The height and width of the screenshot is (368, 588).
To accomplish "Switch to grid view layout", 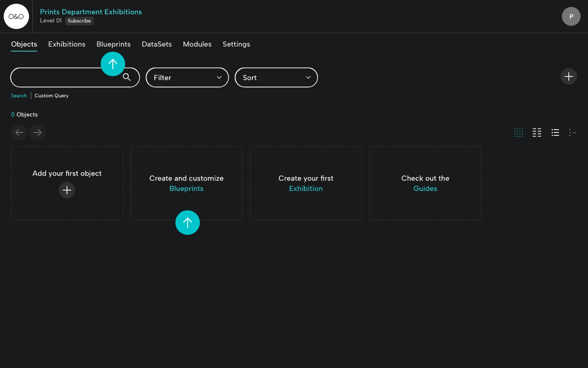I will tap(519, 132).
